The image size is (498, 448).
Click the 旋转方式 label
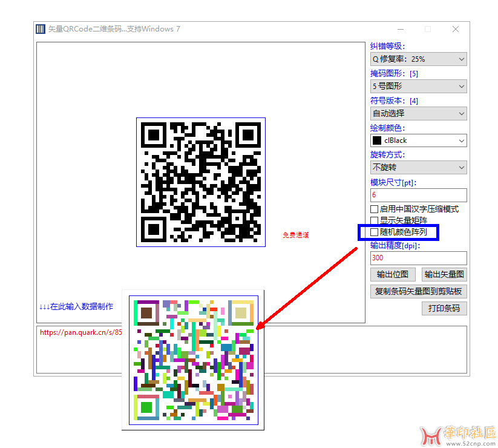pyautogui.click(x=387, y=155)
